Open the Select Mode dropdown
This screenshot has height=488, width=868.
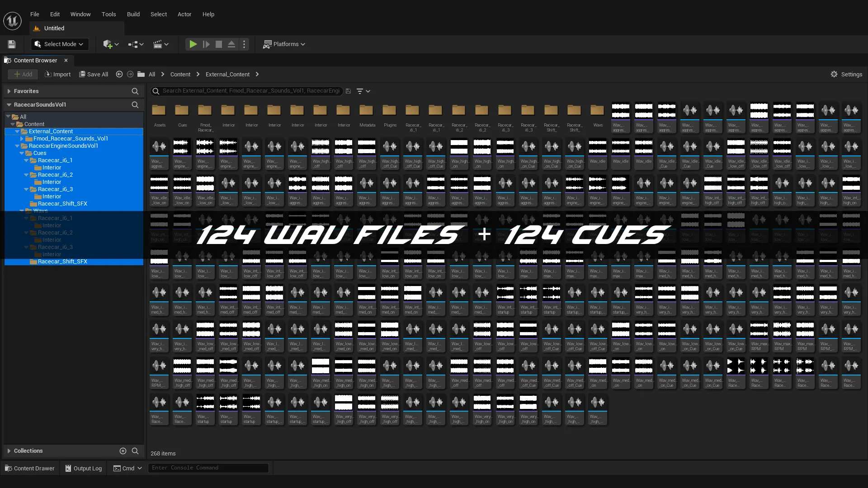point(60,44)
